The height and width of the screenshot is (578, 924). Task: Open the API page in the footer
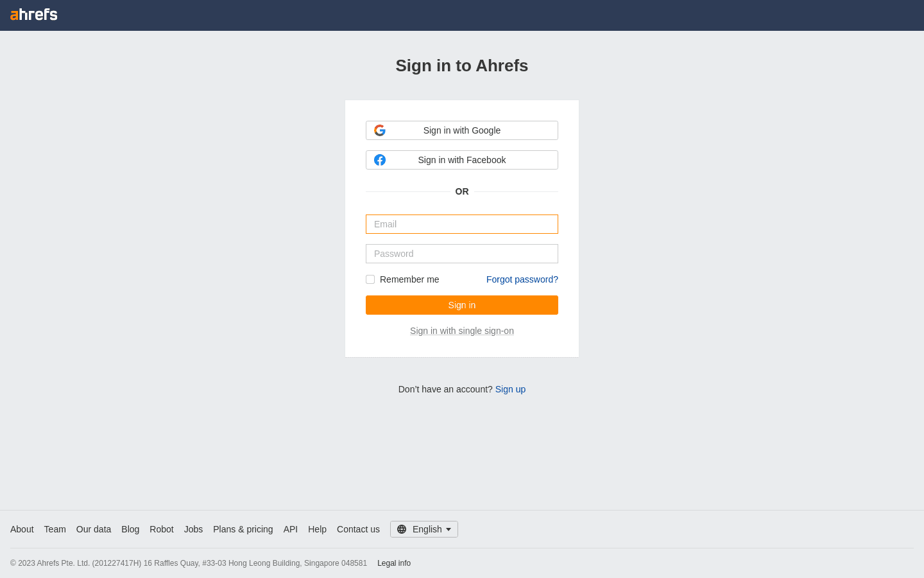pyautogui.click(x=290, y=529)
